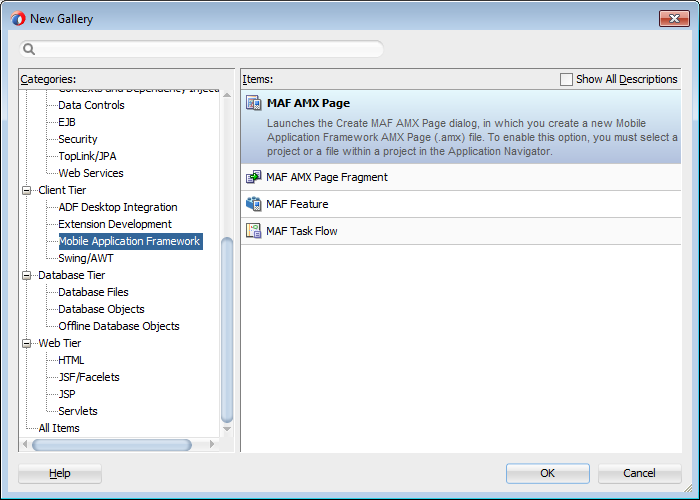Select ADF Desktop Integration category
The width and height of the screenshot is (700, 500).
[x=118, y=207]
